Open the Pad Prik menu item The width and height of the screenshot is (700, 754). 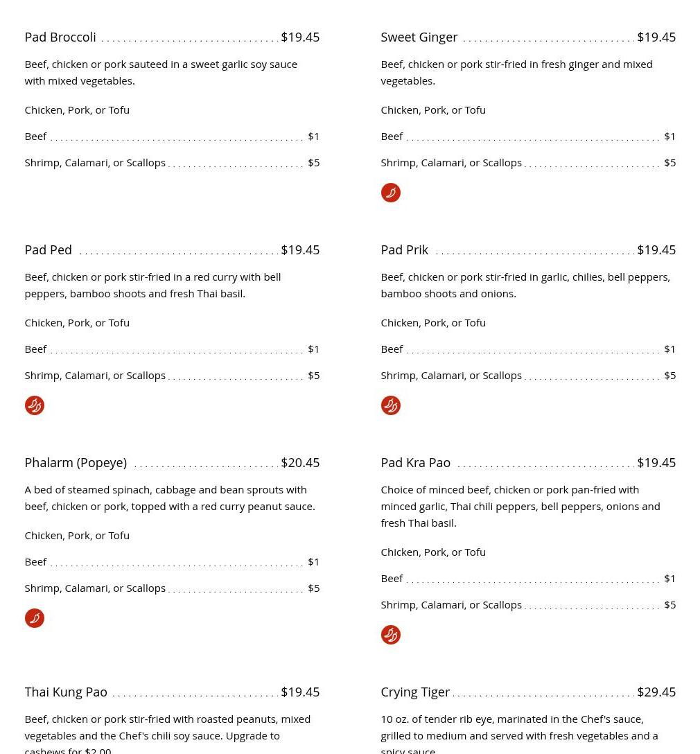[404, 250]
